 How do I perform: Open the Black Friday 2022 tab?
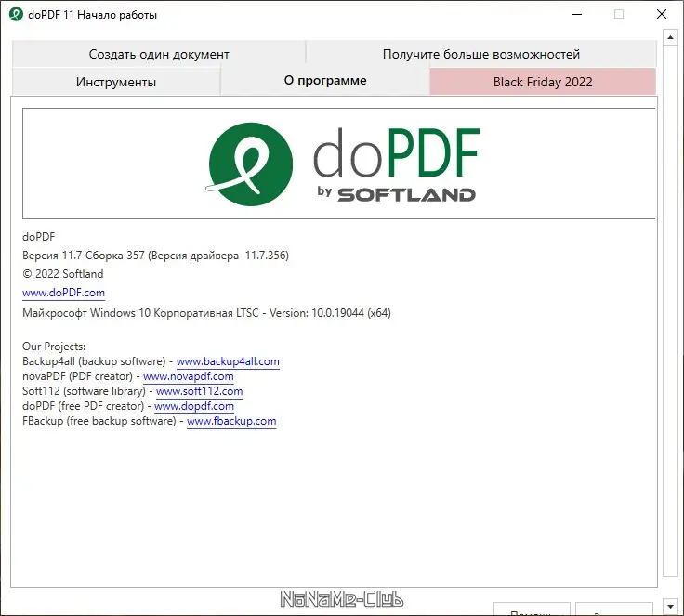pos(543,82)
